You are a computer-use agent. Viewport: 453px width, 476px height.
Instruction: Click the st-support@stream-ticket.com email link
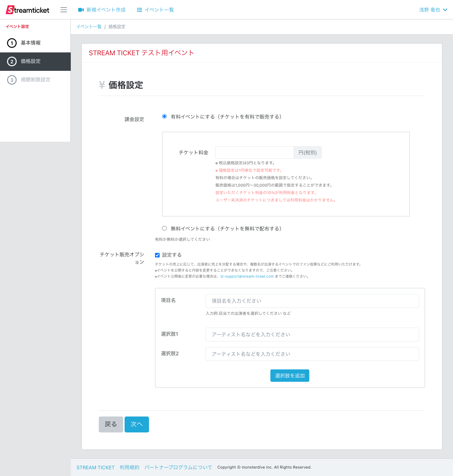point(247,276)
